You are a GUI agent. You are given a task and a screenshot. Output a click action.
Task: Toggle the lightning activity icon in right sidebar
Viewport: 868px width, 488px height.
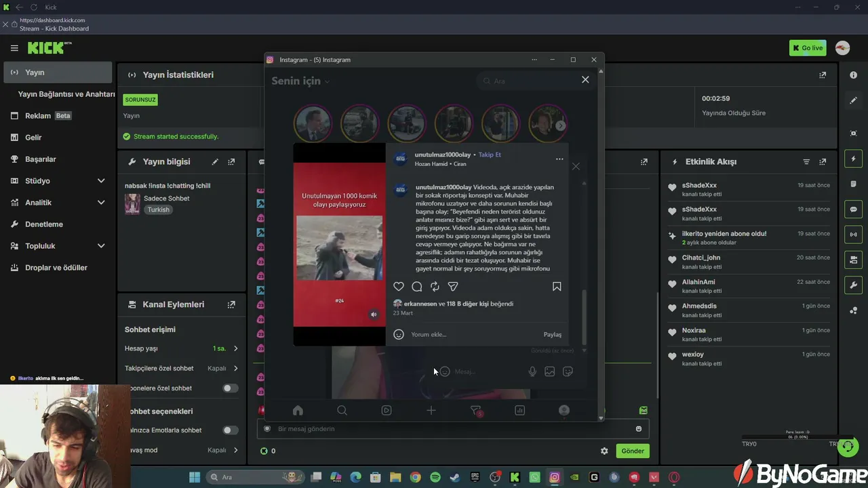click(854, 159)
